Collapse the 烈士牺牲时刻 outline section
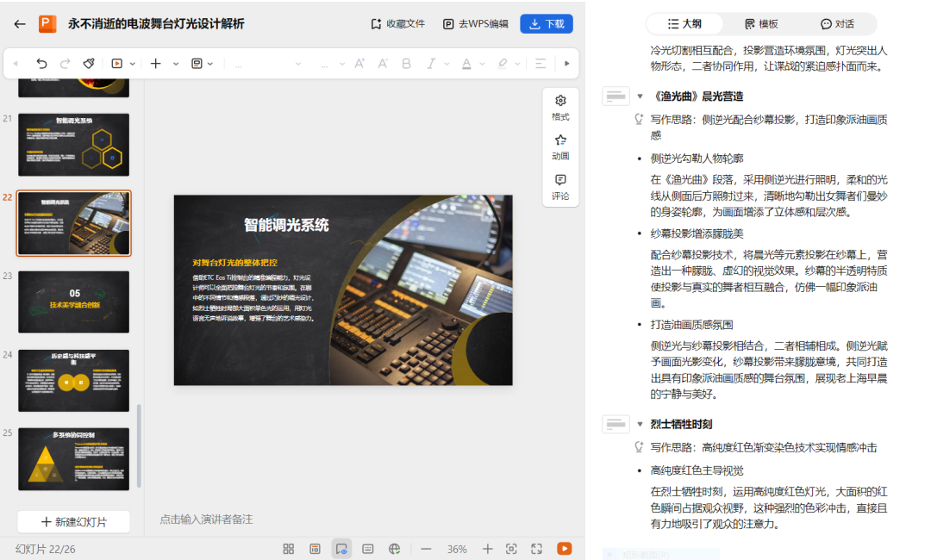The image size is (931, 560). (x=640, y=424)
